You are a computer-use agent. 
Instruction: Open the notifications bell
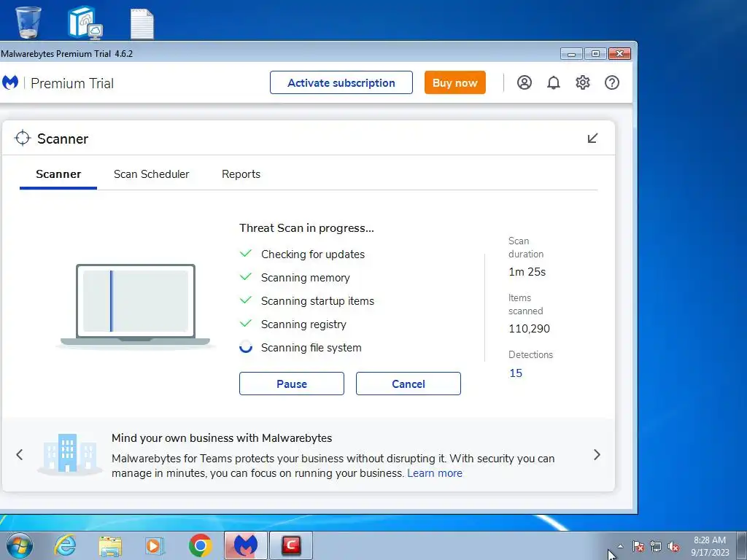(x=553, y=83)
